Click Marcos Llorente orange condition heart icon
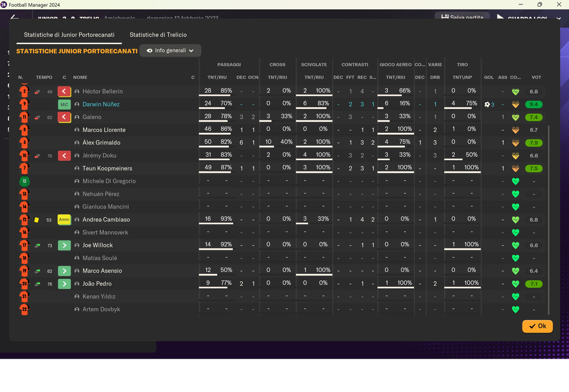 point(515,130)
